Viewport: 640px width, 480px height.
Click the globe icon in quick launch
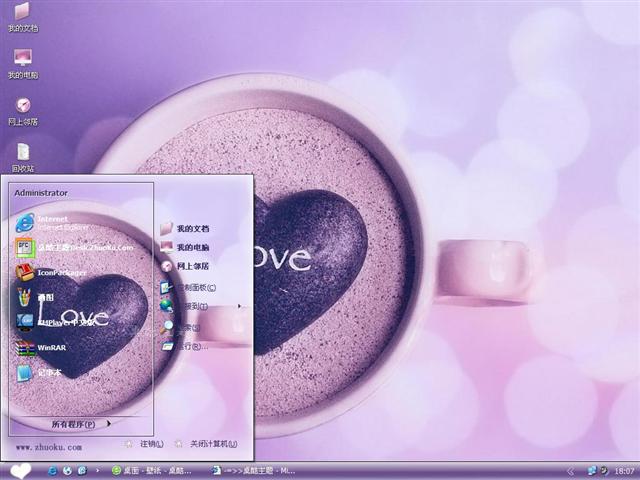click(x=67, y=471)
